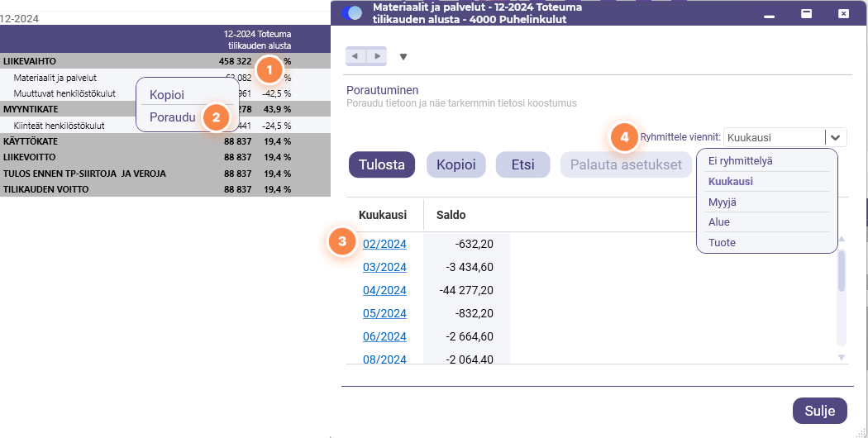This screenshot has width=868, height=438.
Task: Click the scroll up arrow of the table
Action: pyautogui.click(x=842, y=239)
